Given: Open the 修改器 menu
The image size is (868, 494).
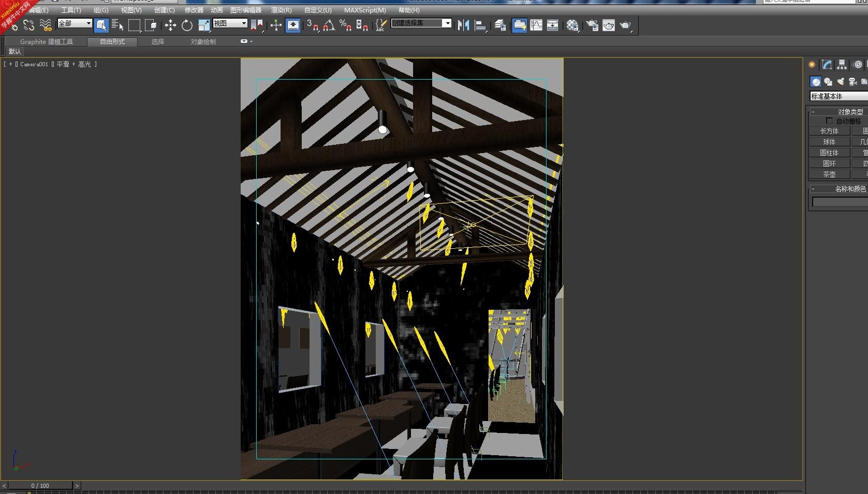Looking at the screenshot, I should coord(194,10).
